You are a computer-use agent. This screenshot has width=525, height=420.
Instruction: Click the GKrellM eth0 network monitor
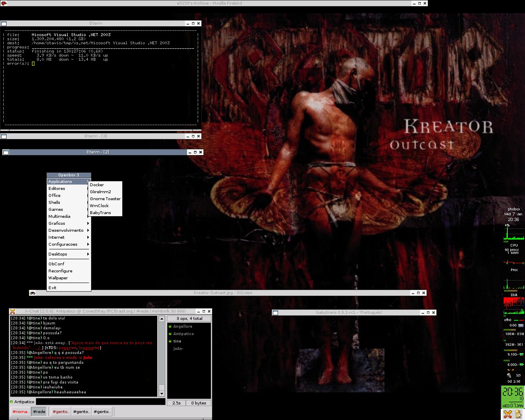(514, 320)
